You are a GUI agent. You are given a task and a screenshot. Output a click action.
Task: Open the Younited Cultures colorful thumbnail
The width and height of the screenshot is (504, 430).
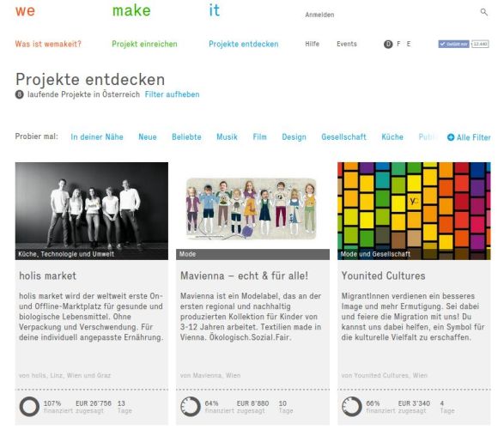click(414, 211)
